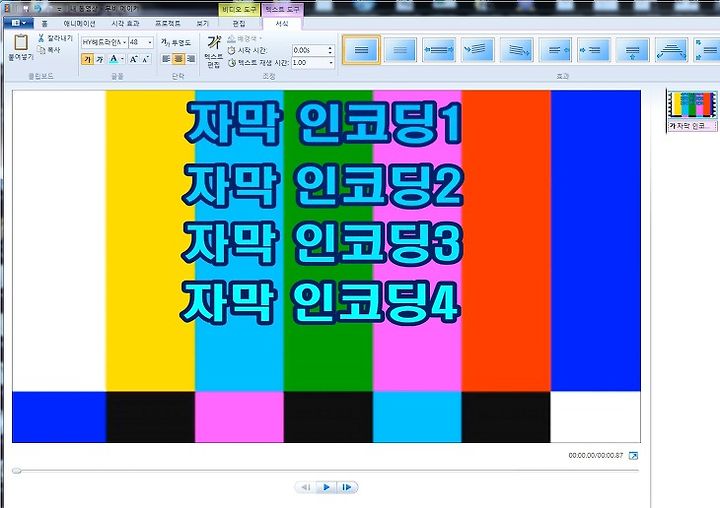This screenshot has height=508, width=720.
Task: Align caption text to the left
Action: tap(166, 59)
